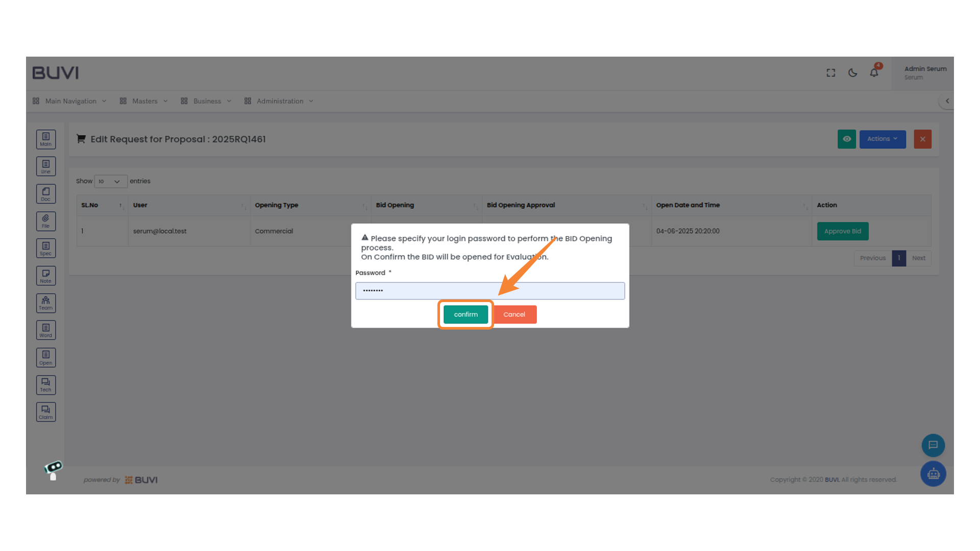Open the Team sidebar icon

point(46,303)
